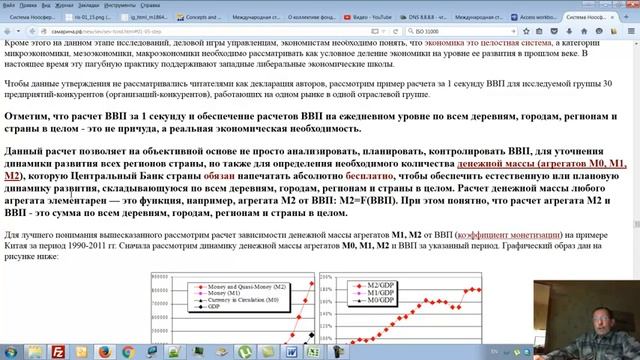
Task: Switch to the ris-01_15.png tab
Action: (89, 17)
